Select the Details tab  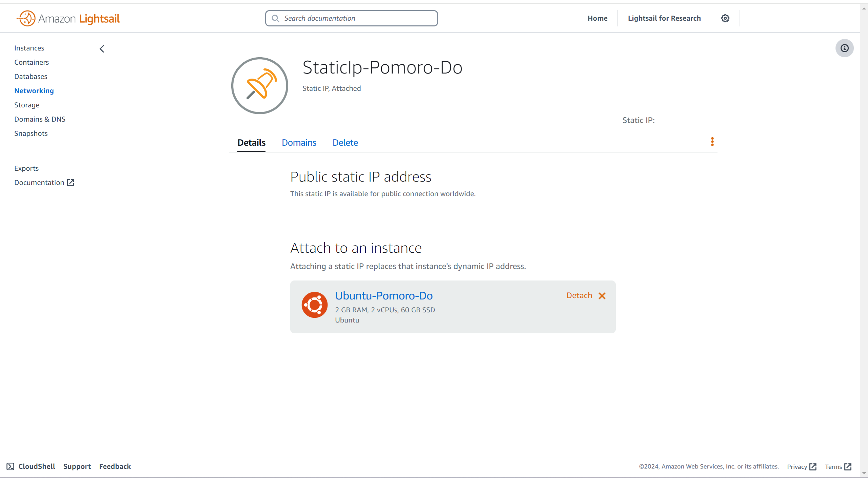pos(251,143)
